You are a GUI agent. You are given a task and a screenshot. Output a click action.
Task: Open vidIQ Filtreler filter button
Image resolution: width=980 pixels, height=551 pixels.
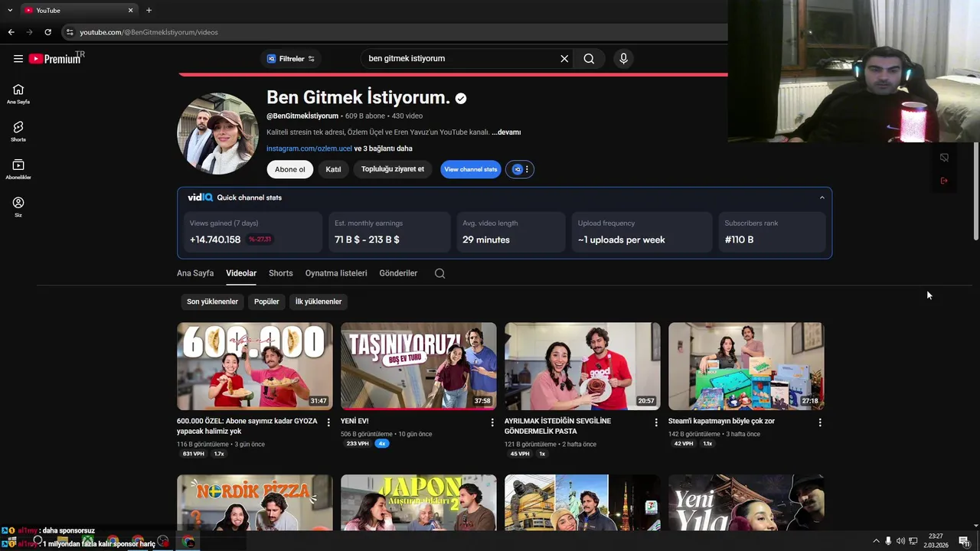click(291, 58)
